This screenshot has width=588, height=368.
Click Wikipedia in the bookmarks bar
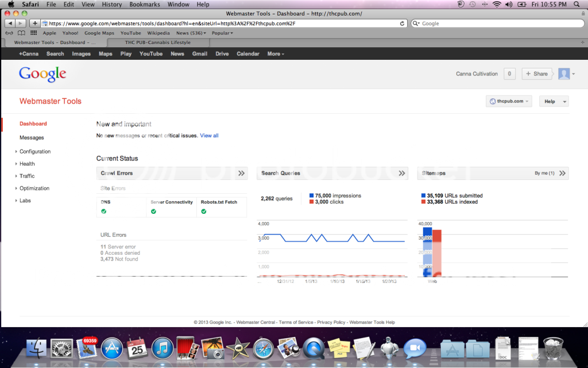click(x=158, y=33)
